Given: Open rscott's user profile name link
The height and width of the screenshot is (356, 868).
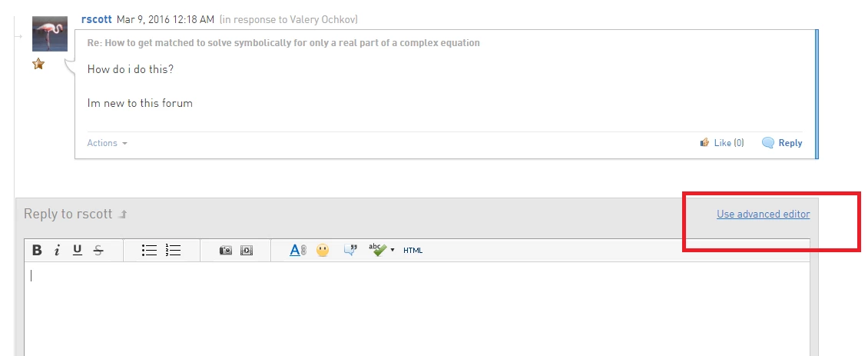Looking at the screenshot, I should click(x=96, y=19).
